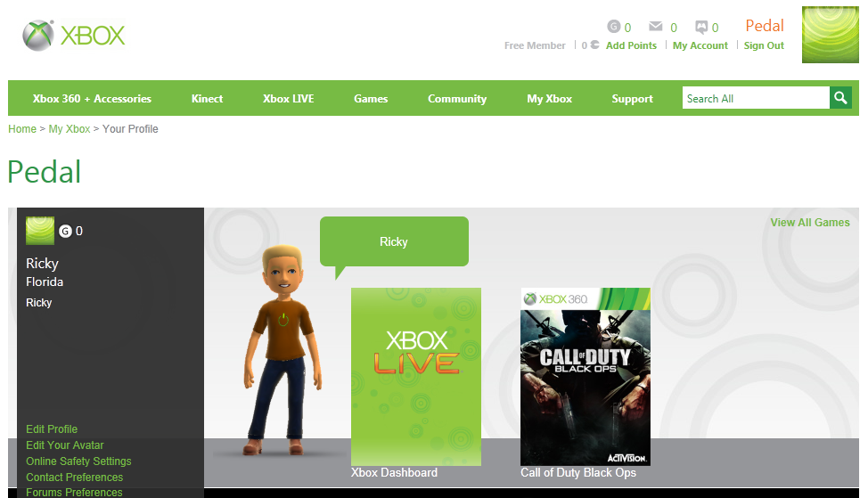Focus the Search All field
The image size is (868, 498).
[757, 98]
